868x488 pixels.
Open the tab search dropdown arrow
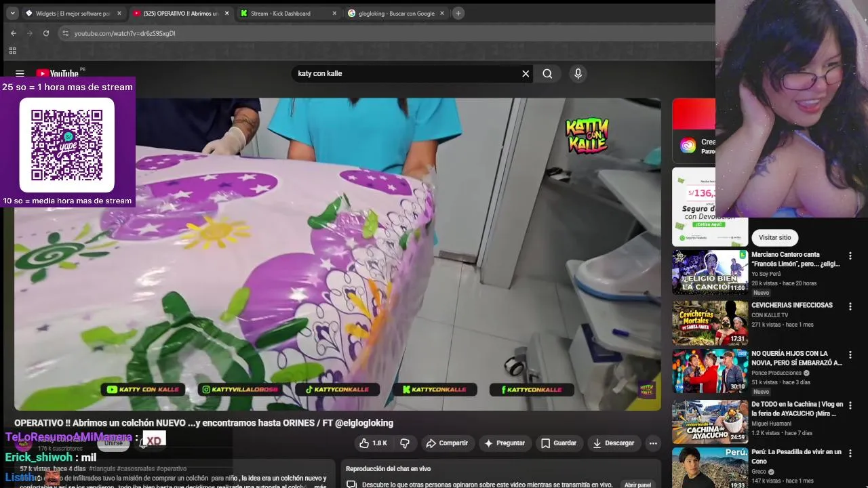pyautogui.click(x=12, y=13)
